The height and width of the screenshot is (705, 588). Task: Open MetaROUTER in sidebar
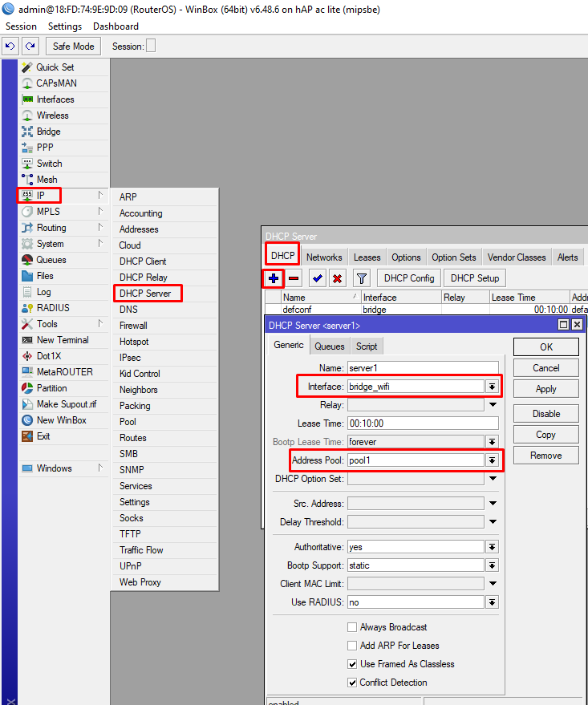[x=65, y=372]
